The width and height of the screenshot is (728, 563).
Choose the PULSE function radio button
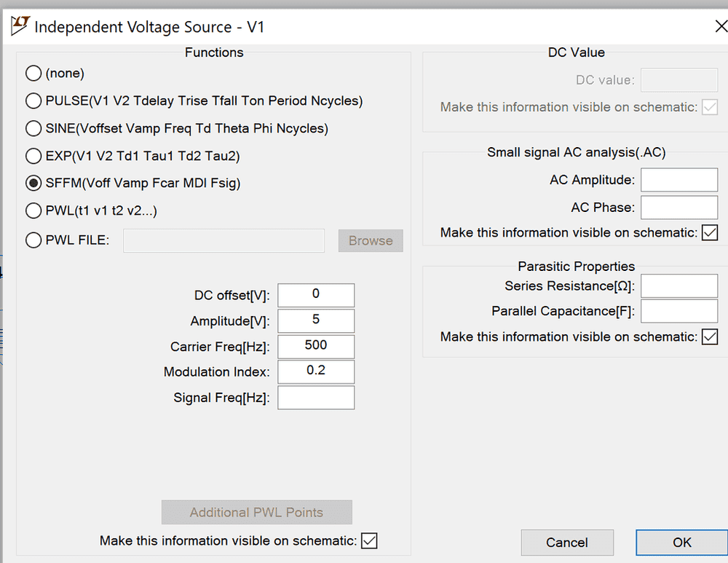[33, 101]
